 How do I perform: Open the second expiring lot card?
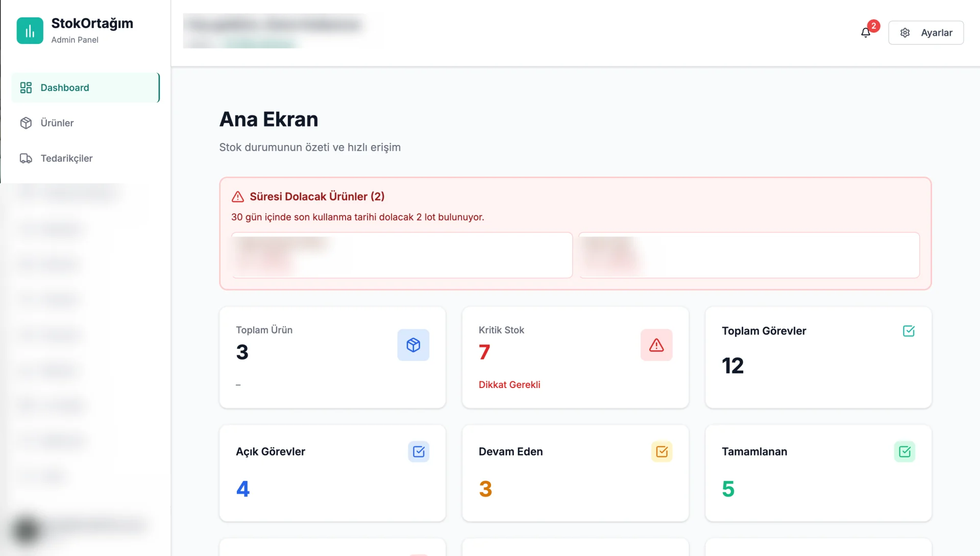pos(749,255)
